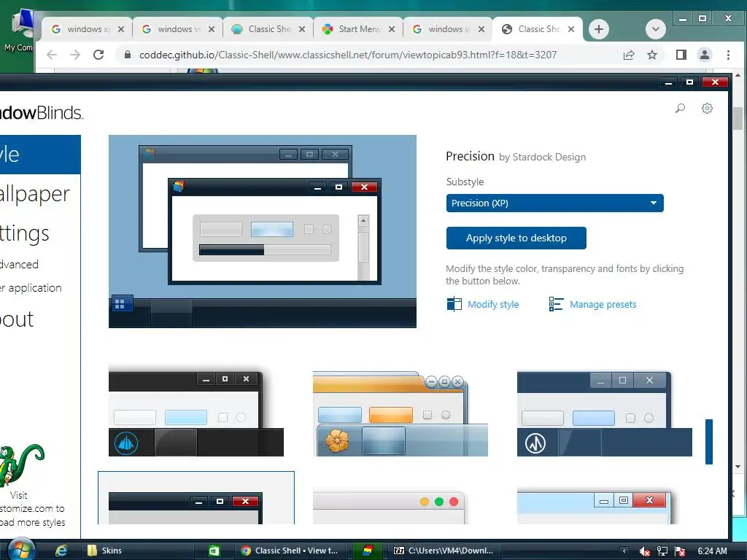Close the Start Menu tab
This screenshot has width=747, height=560.
(392, 29)
